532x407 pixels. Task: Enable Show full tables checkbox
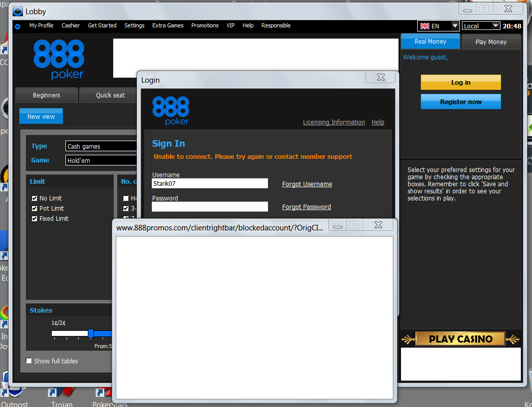[29, 361]
